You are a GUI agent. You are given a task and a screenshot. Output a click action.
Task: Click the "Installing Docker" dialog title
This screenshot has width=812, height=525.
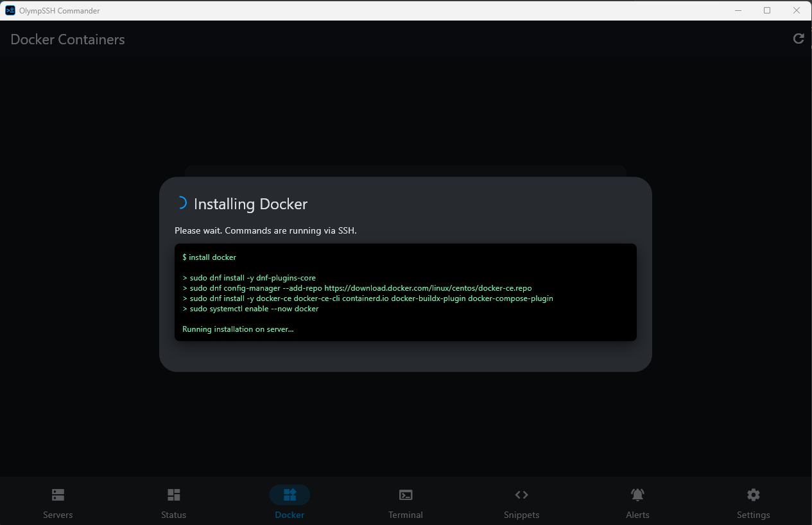250,204
